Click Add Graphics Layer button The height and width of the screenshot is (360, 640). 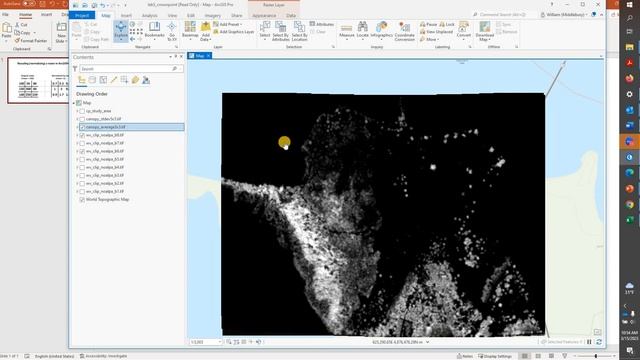tap(233, 32)
